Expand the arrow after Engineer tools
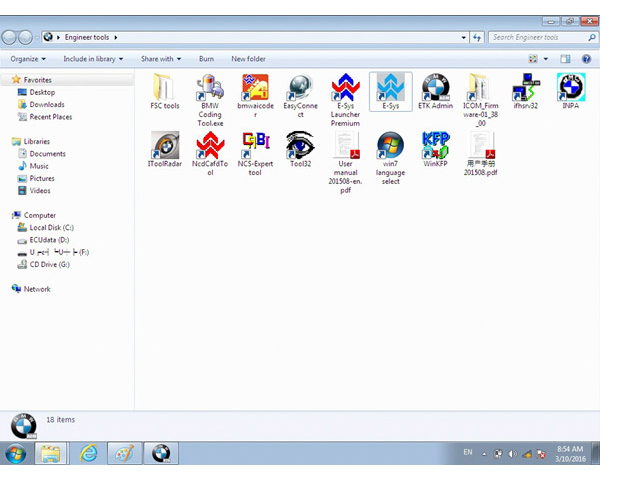Screen dimensions: 623x484 click(116, 37)
